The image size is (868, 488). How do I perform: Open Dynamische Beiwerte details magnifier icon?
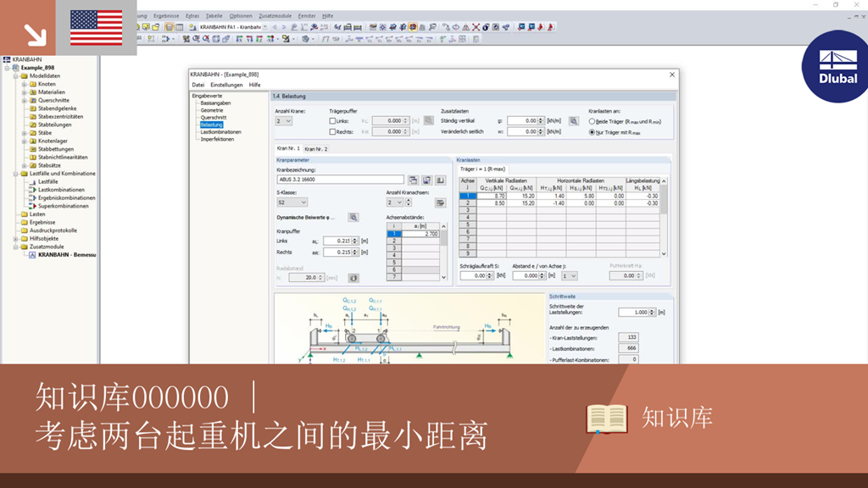(x=353, y=218)
